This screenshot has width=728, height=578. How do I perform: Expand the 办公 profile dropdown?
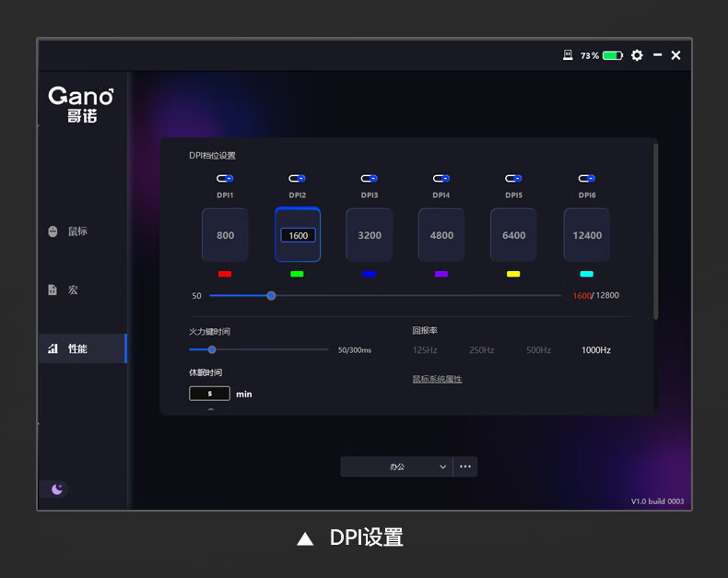coord(397,466)
